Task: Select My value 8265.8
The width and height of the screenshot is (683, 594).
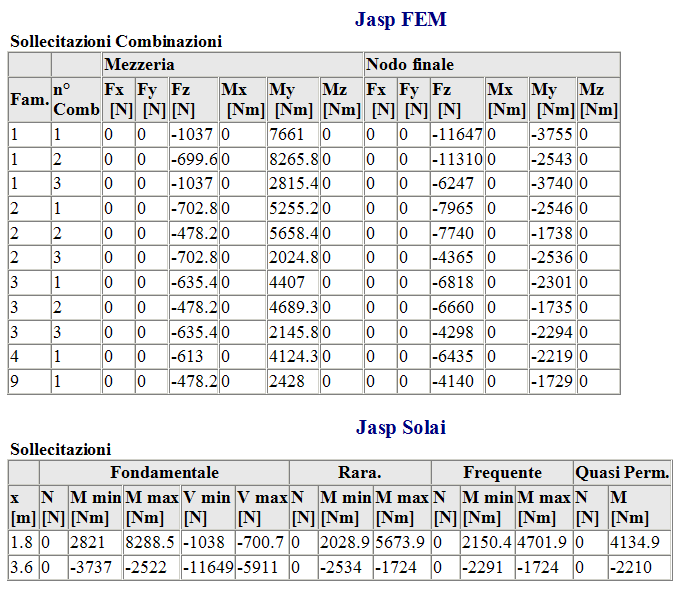Action: 294,159
